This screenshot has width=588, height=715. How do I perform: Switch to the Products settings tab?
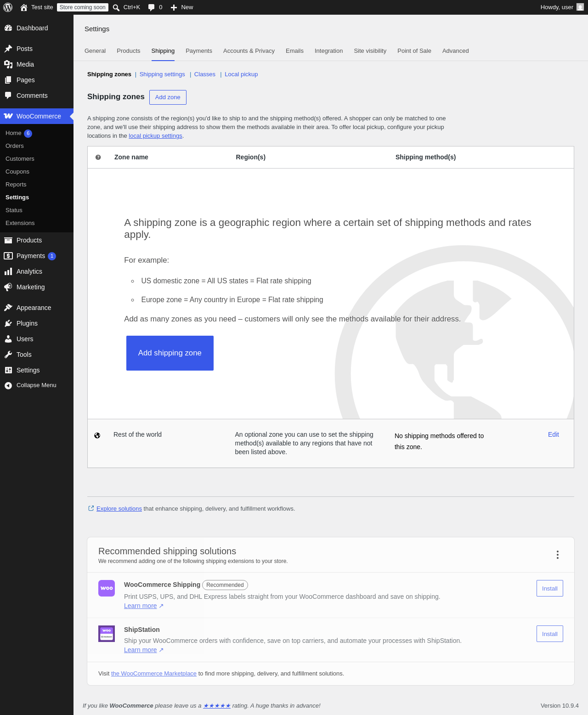click(129, 51)
